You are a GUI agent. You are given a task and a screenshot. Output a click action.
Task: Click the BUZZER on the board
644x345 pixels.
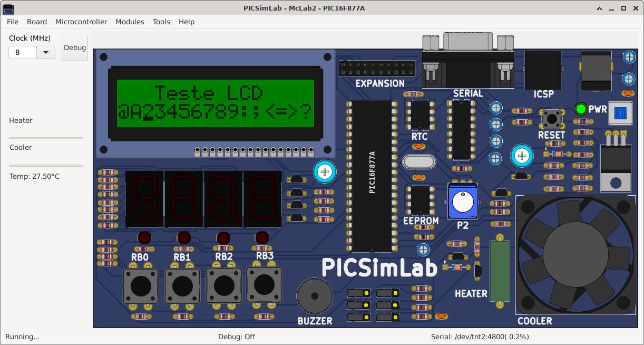(314, 297)
